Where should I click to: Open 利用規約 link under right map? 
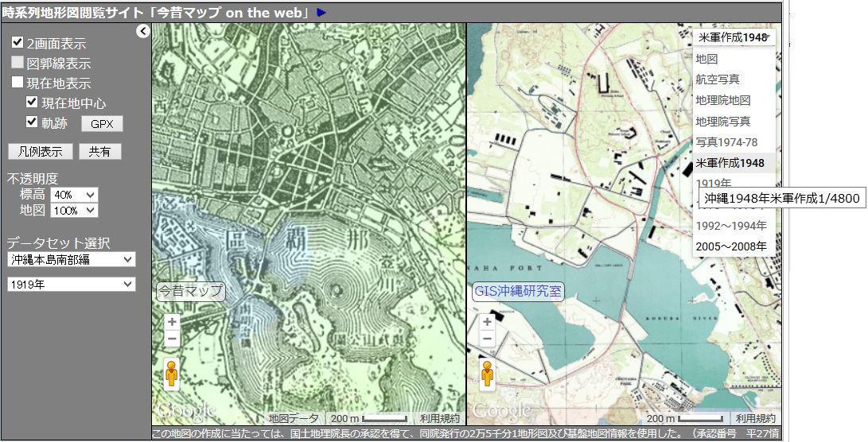tap(756, 419)
